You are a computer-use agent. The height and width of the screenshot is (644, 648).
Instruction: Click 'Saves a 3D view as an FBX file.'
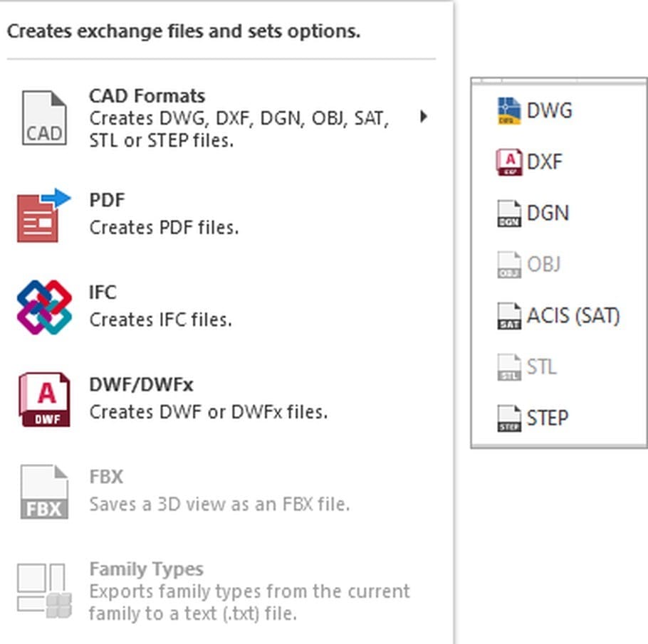[220, 505]
